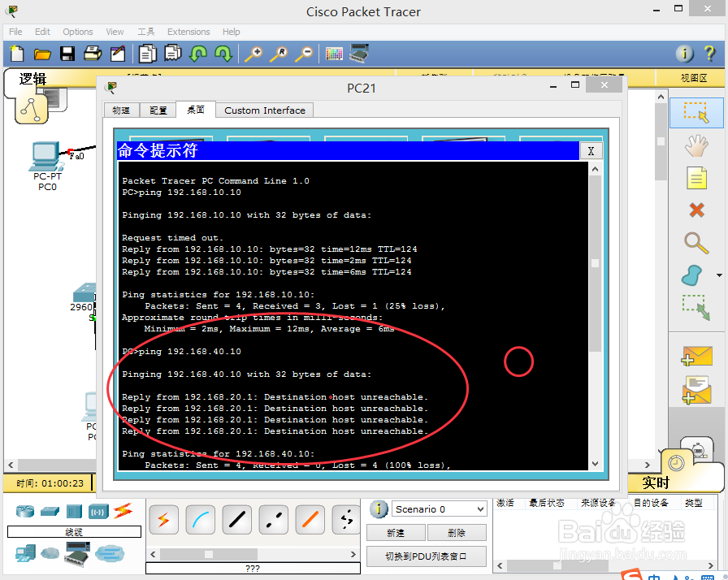728x580 pixels.
Task: Click the 最后状态 column header
Action: [547, 503]
